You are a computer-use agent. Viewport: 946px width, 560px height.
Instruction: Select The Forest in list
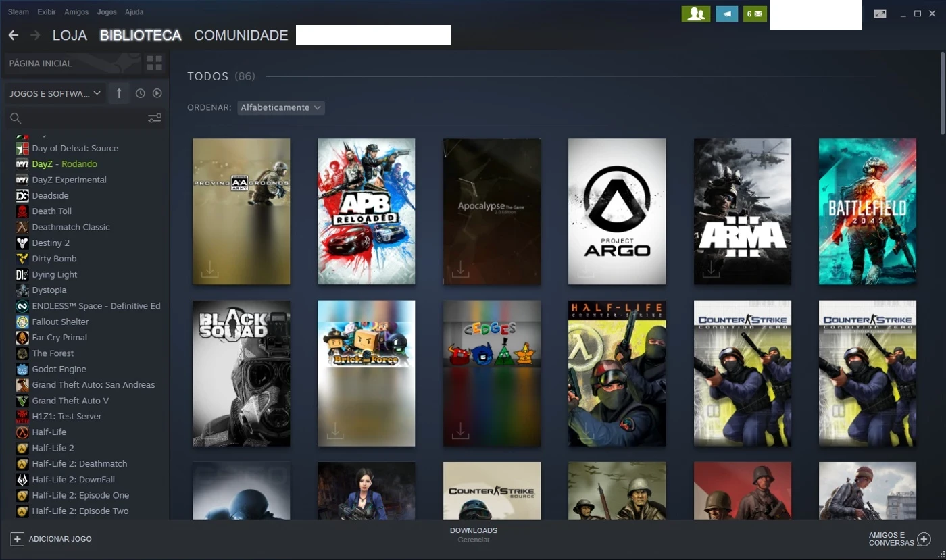53,353
